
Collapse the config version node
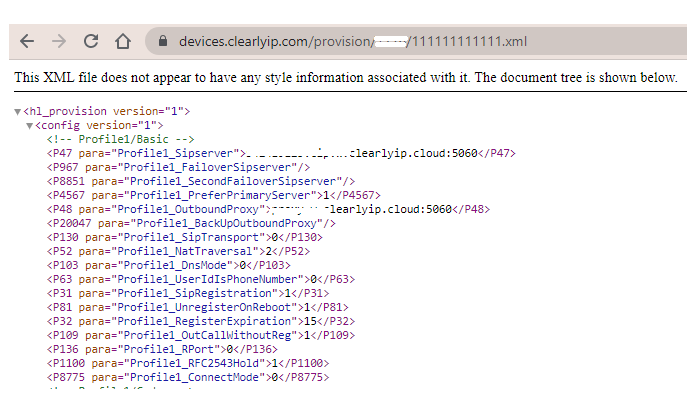pos(30,125)
